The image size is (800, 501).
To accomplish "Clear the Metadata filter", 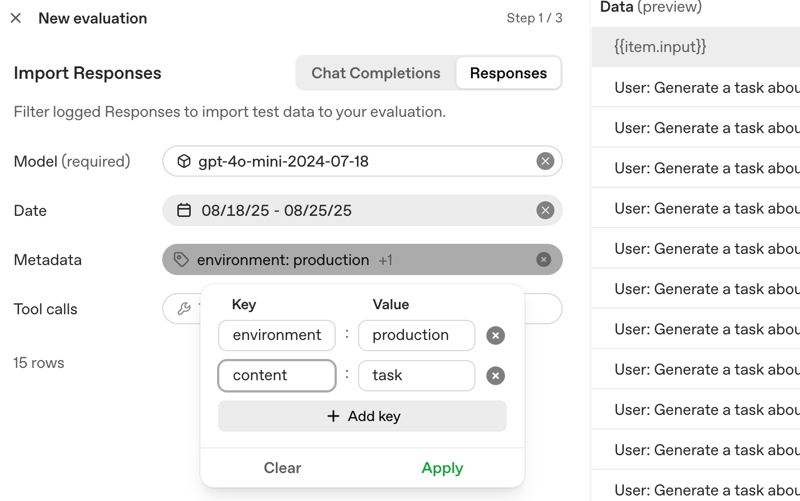I will tap(543, 260).
